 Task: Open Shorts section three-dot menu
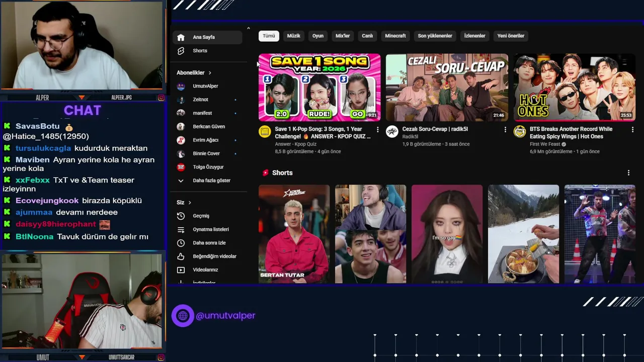point(628,172)
